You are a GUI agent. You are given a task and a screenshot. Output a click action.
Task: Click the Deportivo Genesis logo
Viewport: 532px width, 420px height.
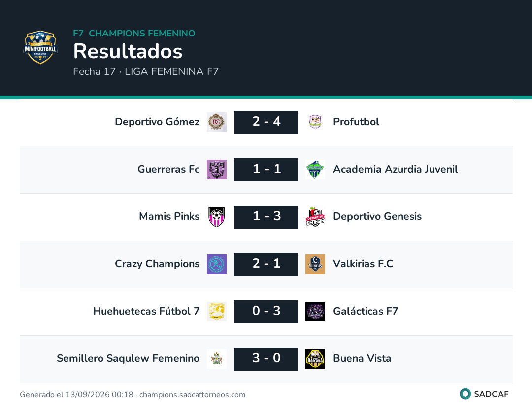[x=315, y=216]
